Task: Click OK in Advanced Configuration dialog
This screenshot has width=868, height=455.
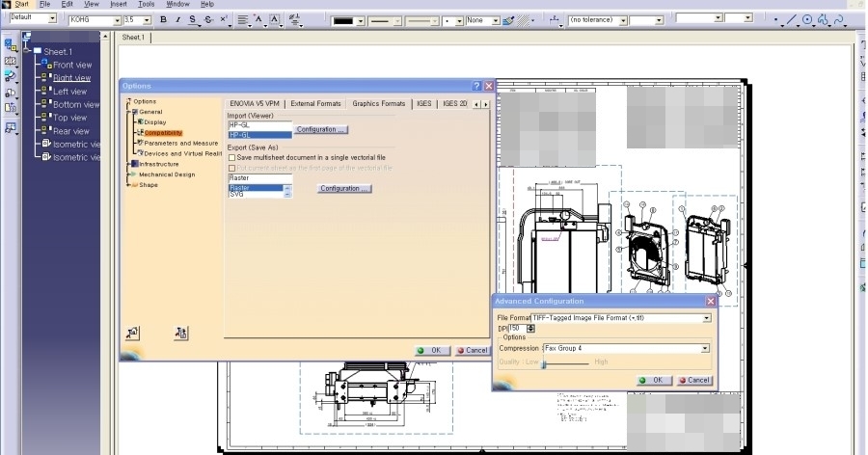Action: [654, 380]
